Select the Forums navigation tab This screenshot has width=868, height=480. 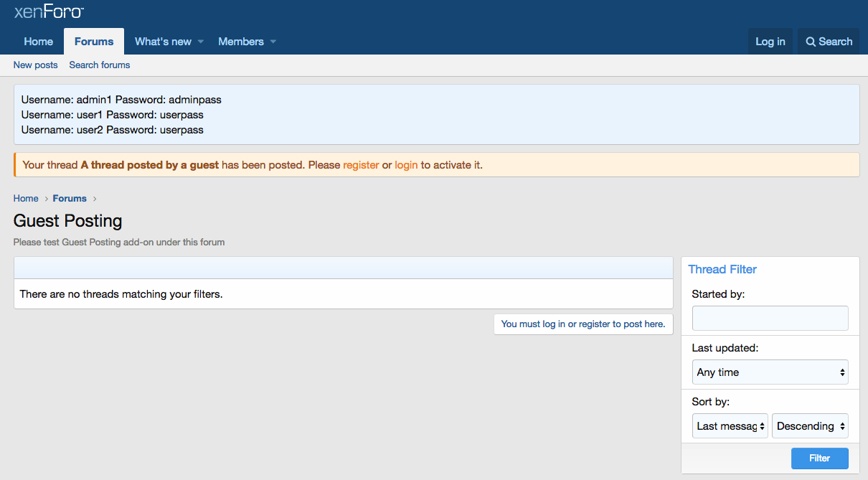click(x=94, y=42)
